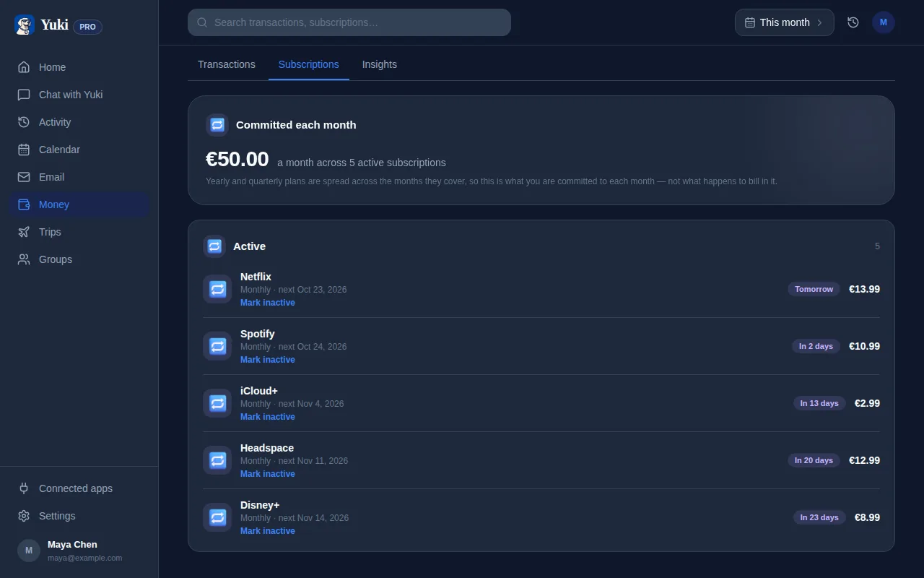
Task: Click the Netflix subscription icon
Action: [217, 289]
